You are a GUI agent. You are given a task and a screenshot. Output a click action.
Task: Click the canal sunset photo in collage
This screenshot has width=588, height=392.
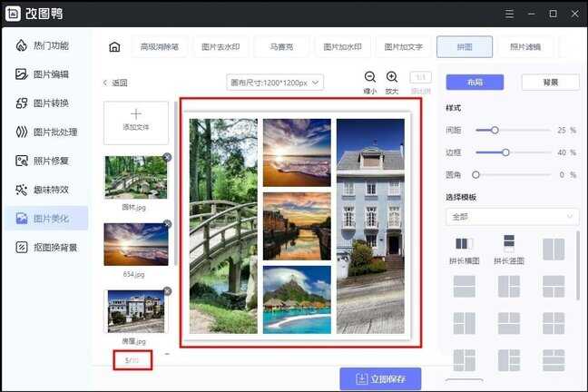297,226
